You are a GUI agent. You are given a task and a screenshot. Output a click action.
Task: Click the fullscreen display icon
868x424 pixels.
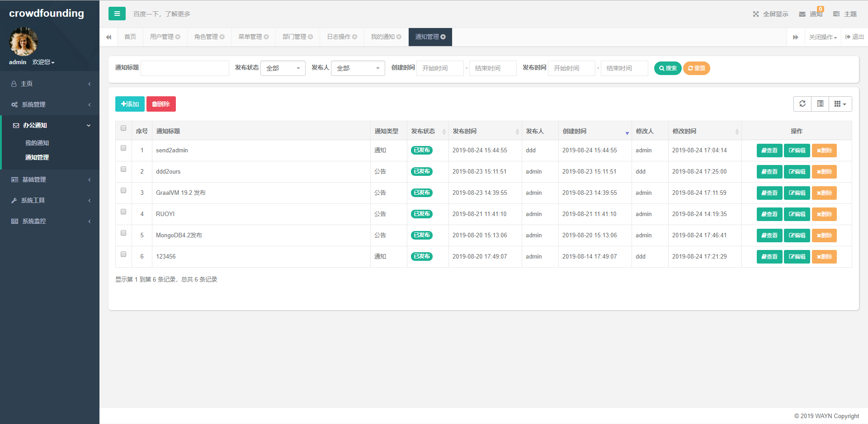click(x=756, y=14)
